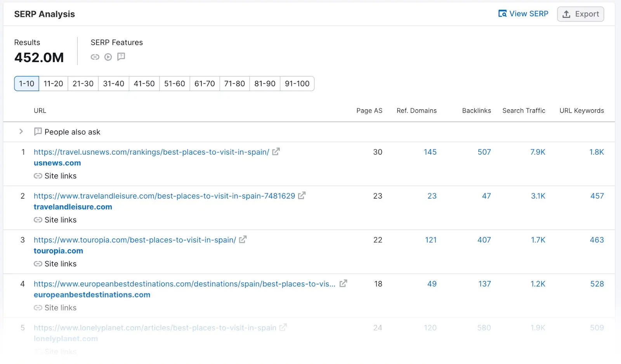Click the magnifier icon next to View SERP
The height and width of the screenshot is (364, 621).
tap(502, 13)
